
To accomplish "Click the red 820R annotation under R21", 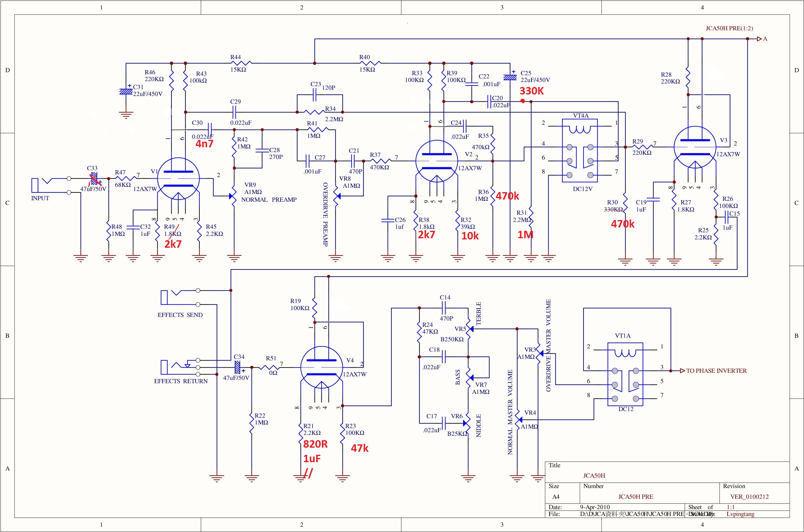I will click(315, 444).
